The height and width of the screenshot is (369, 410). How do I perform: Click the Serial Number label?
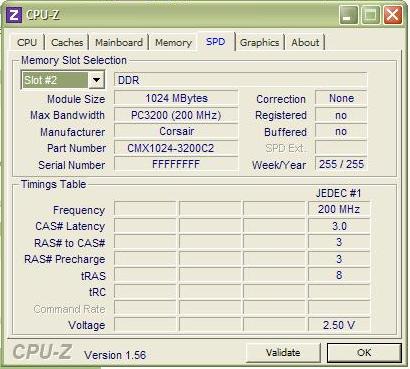pyautogui.click(x=72, y=165)
